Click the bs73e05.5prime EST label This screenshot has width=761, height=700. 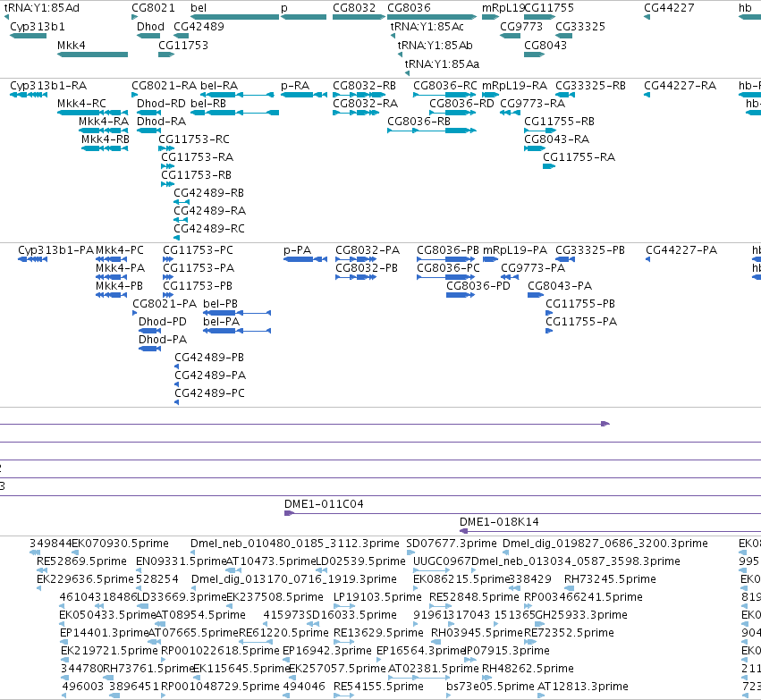click(490, 687)
